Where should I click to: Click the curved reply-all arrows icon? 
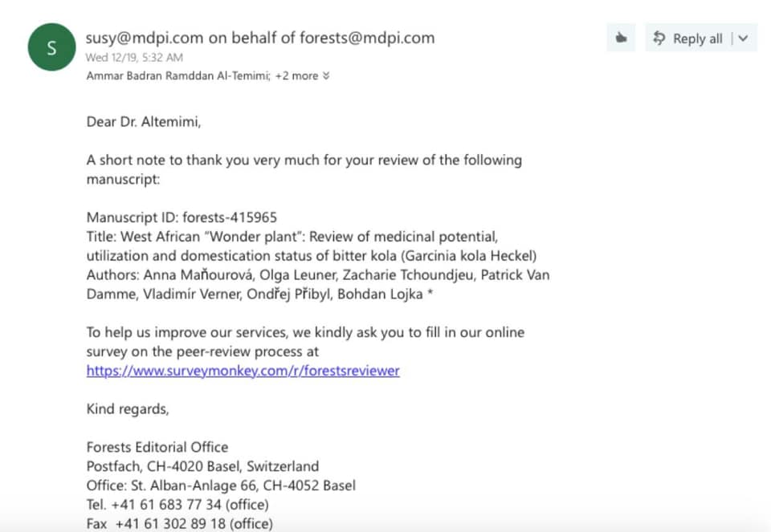click(659, 38)
